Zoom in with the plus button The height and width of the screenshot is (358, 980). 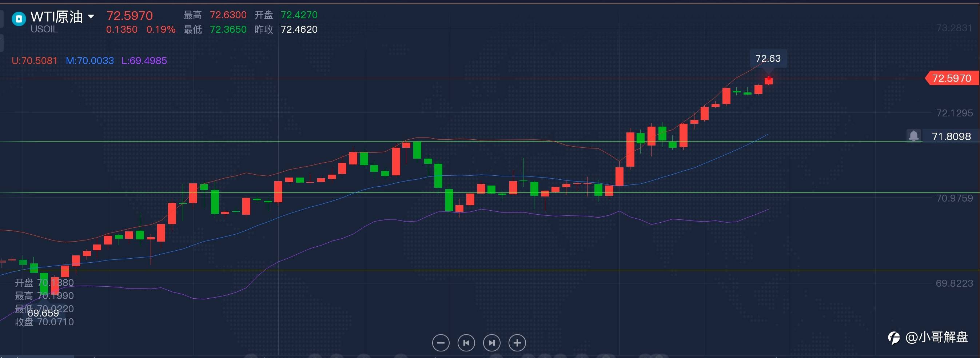(517, 343)
